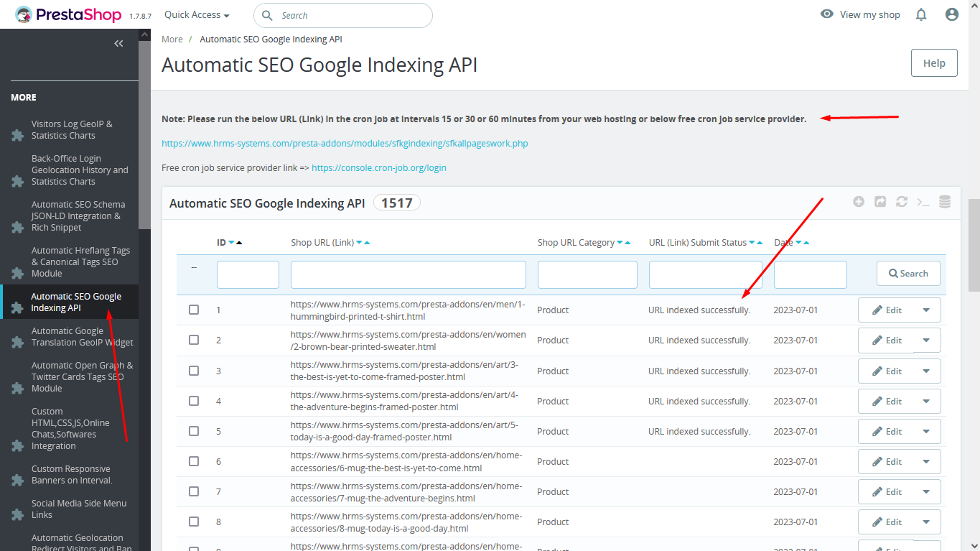This screenshot has height=551, width=980.
Task: Edit the row with ID 1
Action: click(x=887, y=310)
